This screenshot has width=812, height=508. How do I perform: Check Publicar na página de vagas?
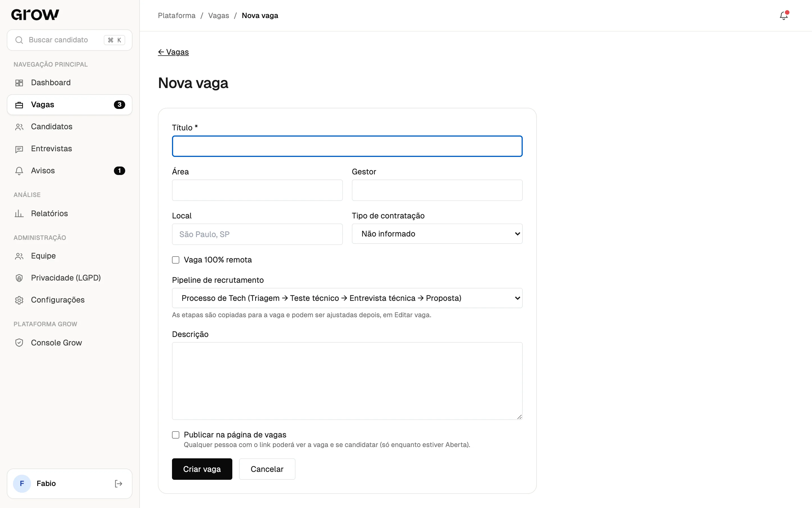175,435
